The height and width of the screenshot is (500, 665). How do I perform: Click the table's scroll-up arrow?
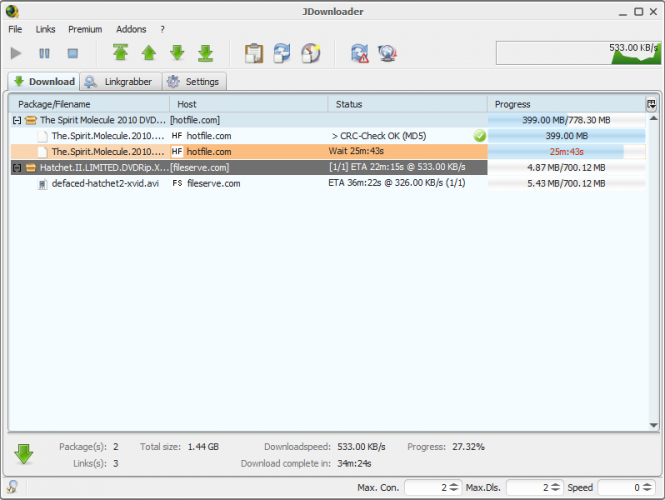(654, 118)
